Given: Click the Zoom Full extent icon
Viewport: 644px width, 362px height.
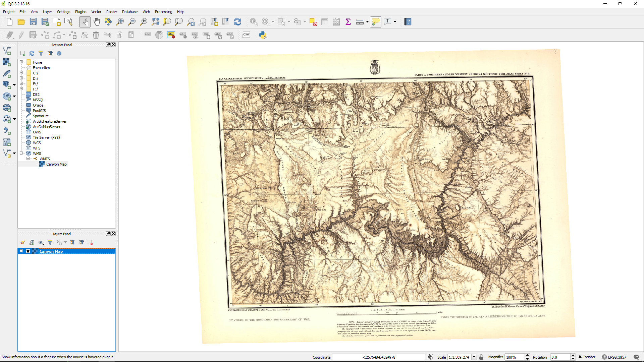Looking at the screenshot, I should (x=155, y=22).
